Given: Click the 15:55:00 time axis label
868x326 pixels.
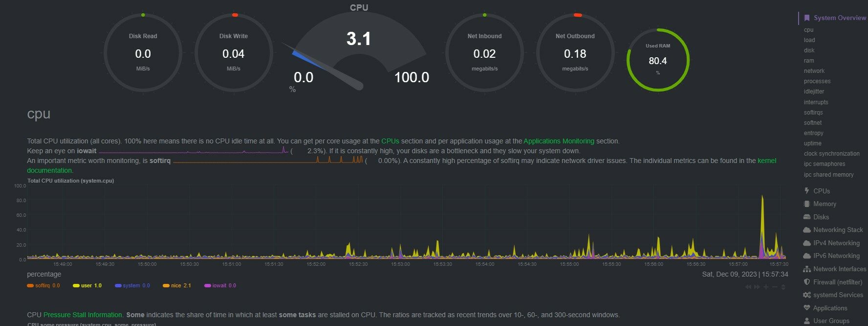Looking at the screenshot, I should pyautogui.click(x=569, y=264).
